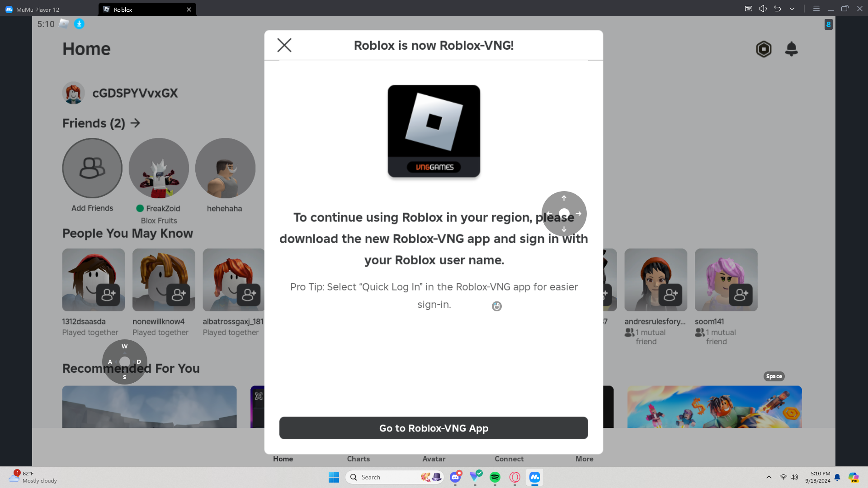Screen dimensions: 868x488
Task: Open the More tab
Action: [585, 459]
